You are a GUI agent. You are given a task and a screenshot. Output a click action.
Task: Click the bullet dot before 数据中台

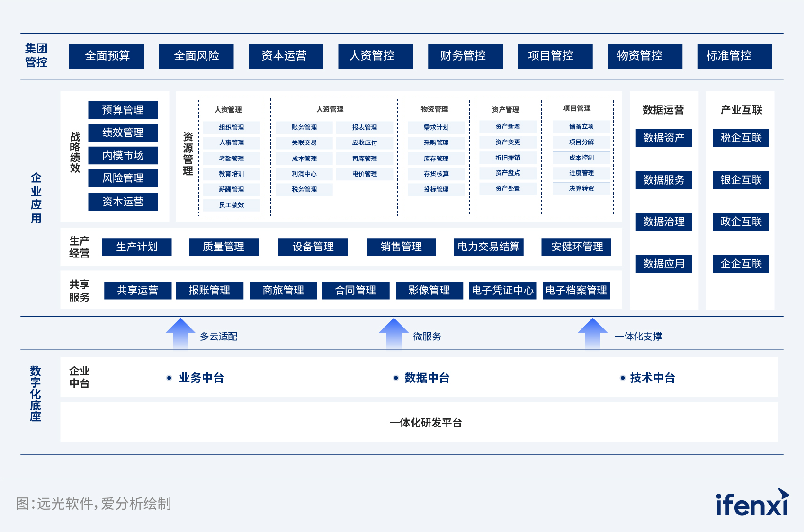pos(396,378)
